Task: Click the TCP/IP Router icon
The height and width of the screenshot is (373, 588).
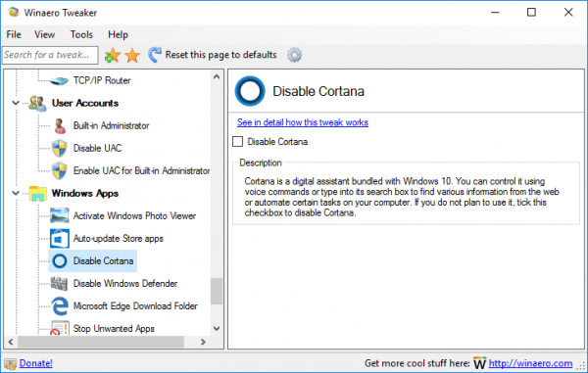Action: click(x=59, y=80)
